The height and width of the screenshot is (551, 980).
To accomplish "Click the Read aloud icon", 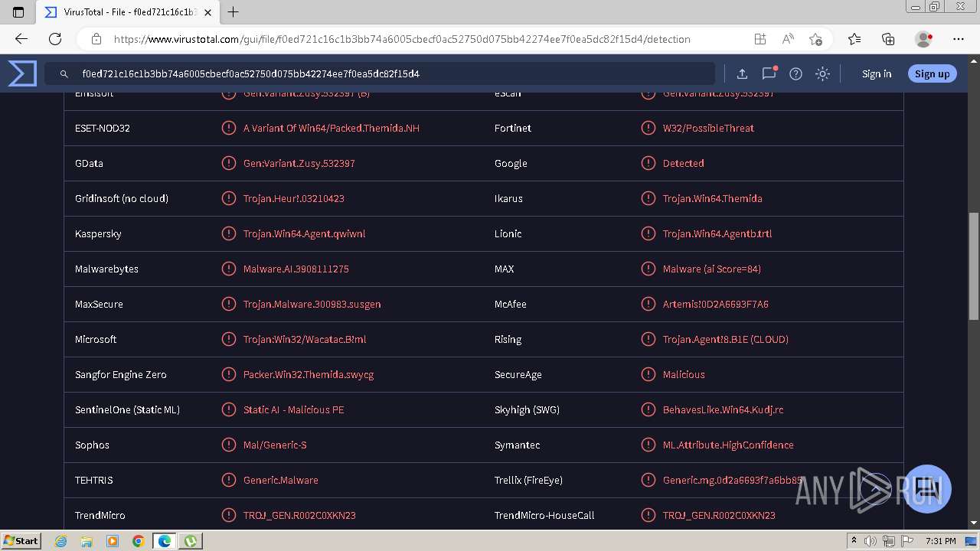I will click(787, 39).
